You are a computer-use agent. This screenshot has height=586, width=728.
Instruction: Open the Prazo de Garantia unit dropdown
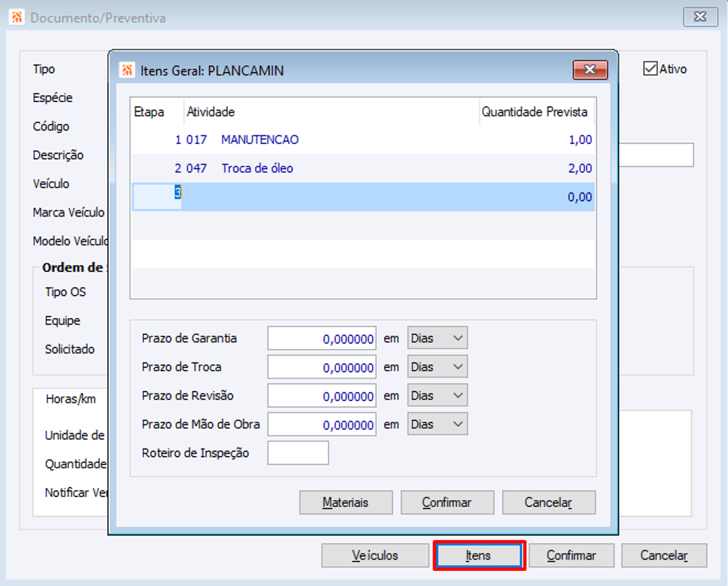(x=438, y=338)
